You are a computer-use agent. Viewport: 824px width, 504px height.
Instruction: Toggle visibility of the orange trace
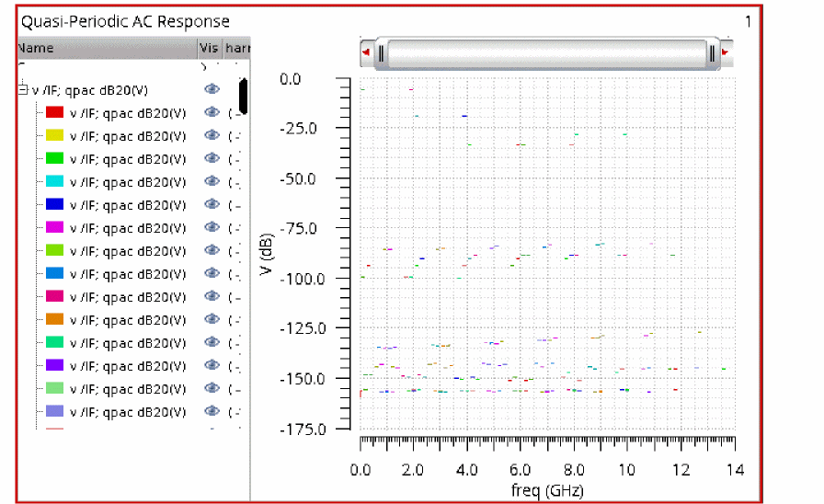(x=212, y=319)
